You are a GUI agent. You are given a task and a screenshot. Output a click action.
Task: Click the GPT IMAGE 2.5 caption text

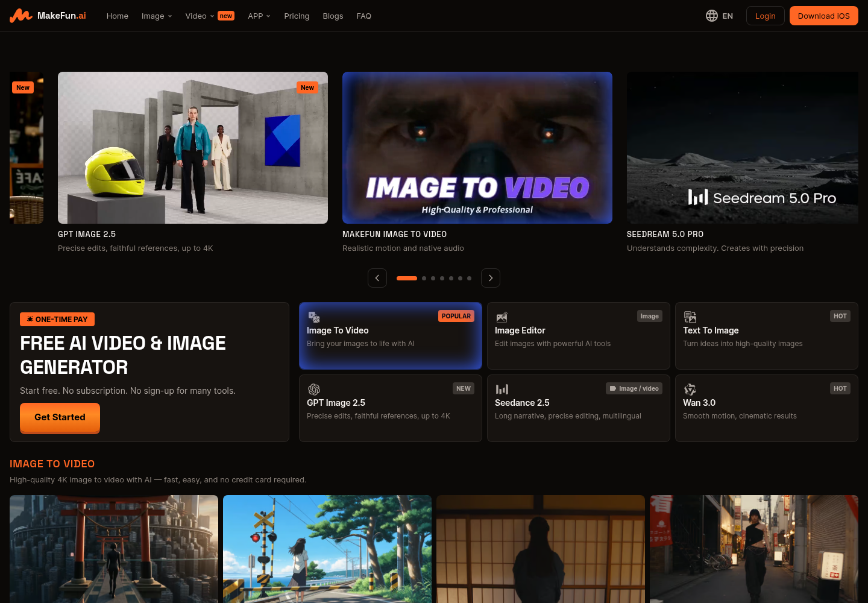(x=87, y=234)
